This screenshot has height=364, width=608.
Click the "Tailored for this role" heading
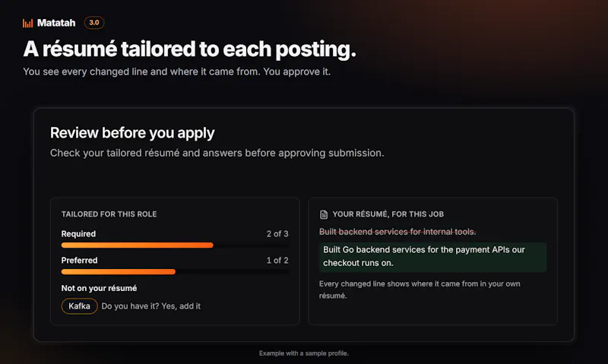click(x=109, y=214)
